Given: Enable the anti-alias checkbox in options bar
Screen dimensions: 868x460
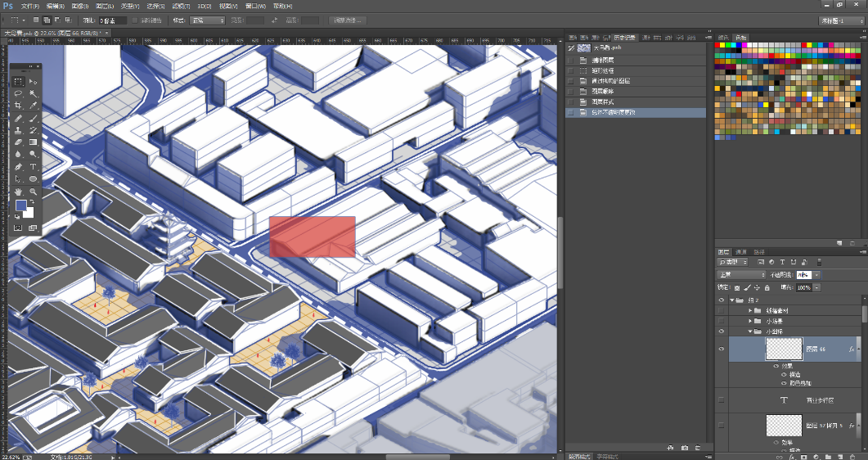Looking at the screenshot, I should click(135, 20).
